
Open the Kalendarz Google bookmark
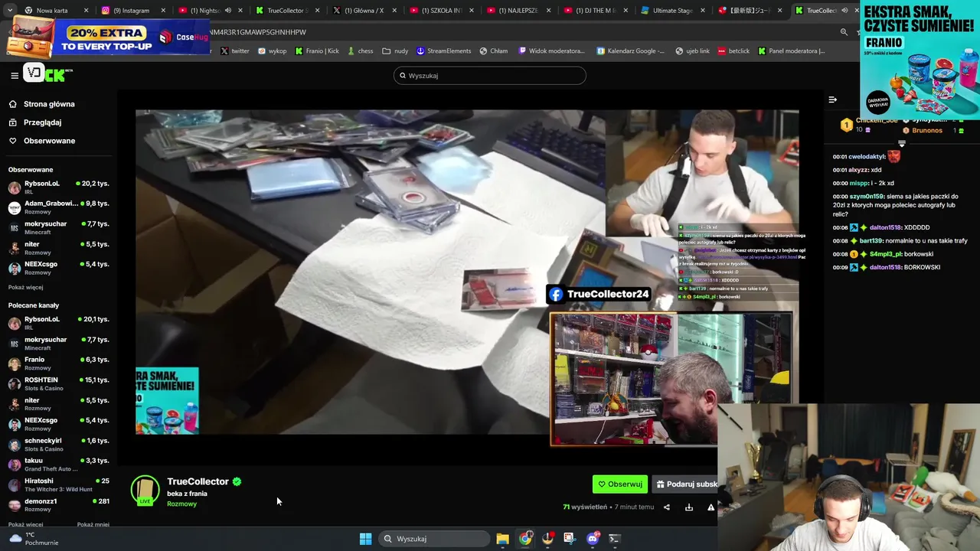click(632, 51)
